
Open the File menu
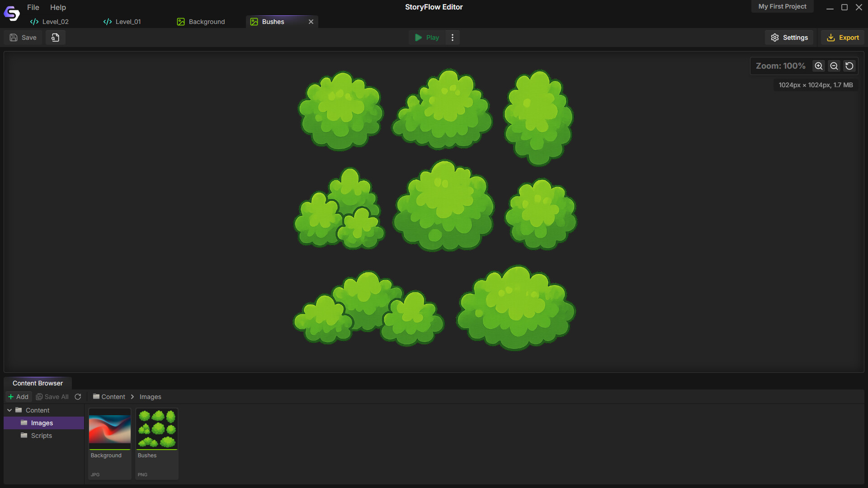33,7
